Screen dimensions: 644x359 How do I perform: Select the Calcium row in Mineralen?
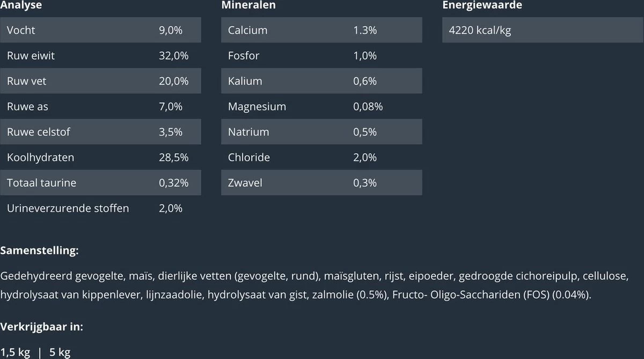(x=321, y=30)
